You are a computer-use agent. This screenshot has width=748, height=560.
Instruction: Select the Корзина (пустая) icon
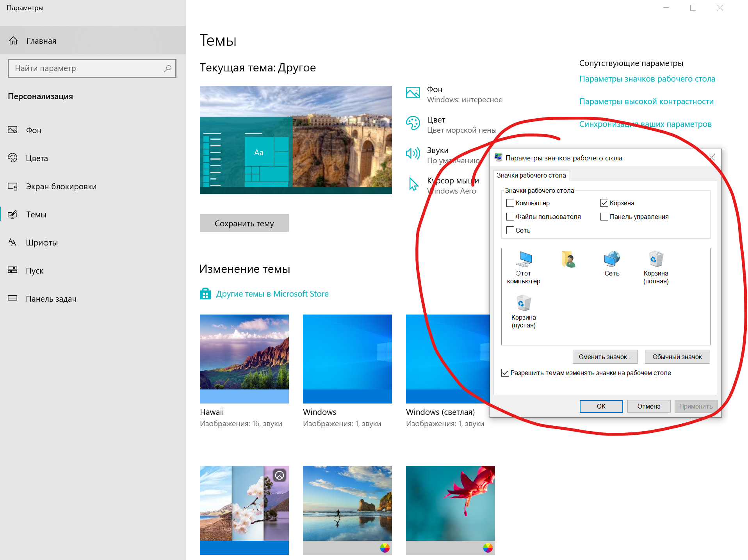click(x=524, y=304)
